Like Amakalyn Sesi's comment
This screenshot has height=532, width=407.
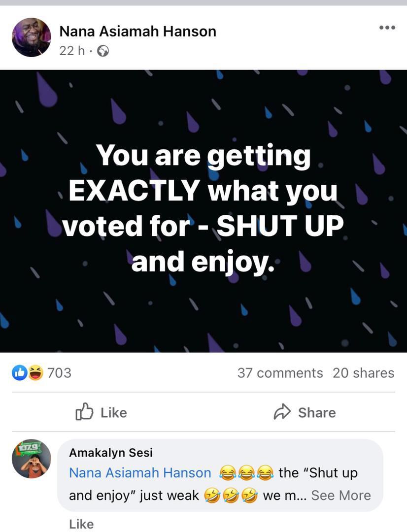[x=81, y=524]
